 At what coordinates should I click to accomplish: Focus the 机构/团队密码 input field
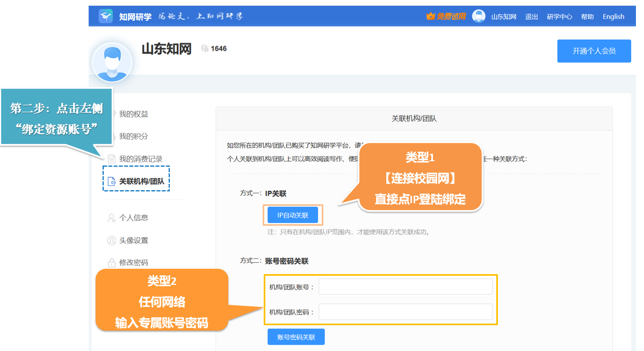[405, 312]
